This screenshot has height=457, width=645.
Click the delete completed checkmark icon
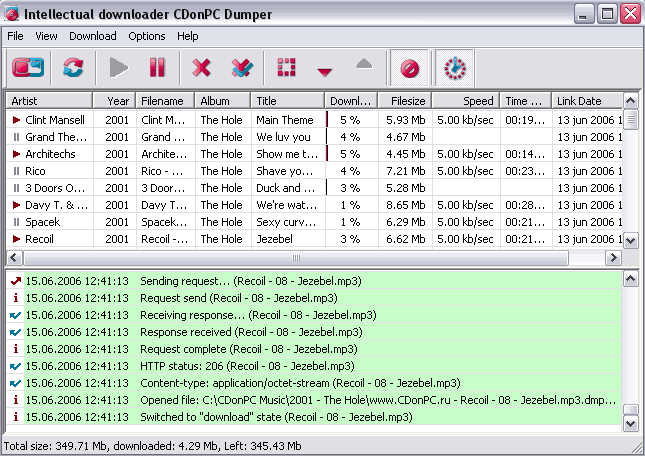242,67
